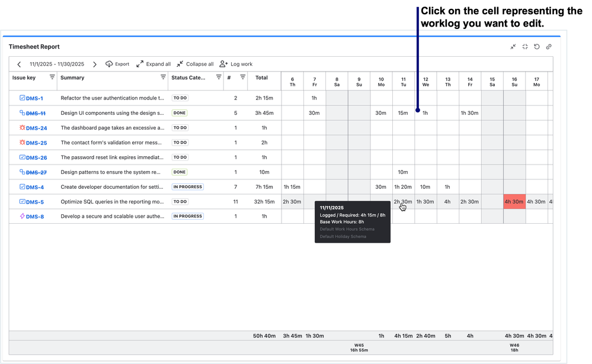Screen dimensions: 592x364
Task: Click the Timesheet Report title
Action: [x=34, y=47]
